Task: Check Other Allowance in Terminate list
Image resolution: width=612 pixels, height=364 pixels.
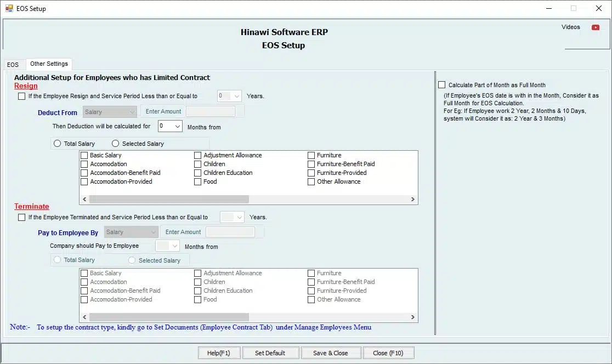Action: 311,300
